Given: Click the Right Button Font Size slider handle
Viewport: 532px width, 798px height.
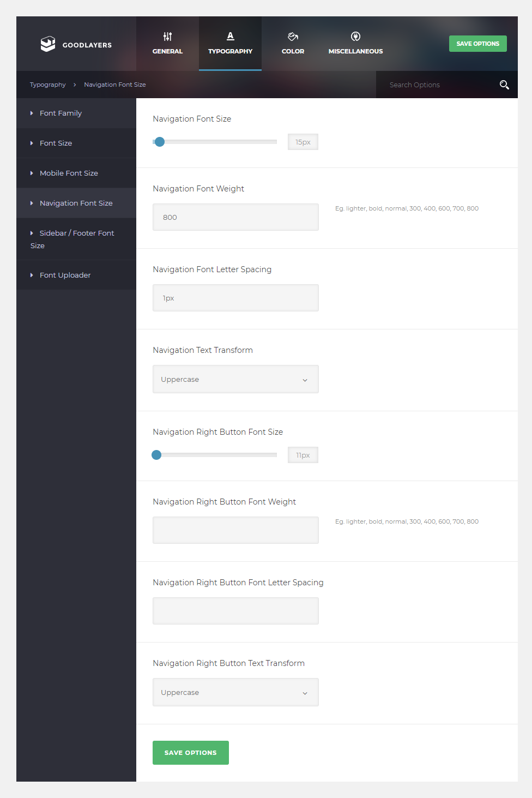Looking at the screenshot, I should [156, 455].
